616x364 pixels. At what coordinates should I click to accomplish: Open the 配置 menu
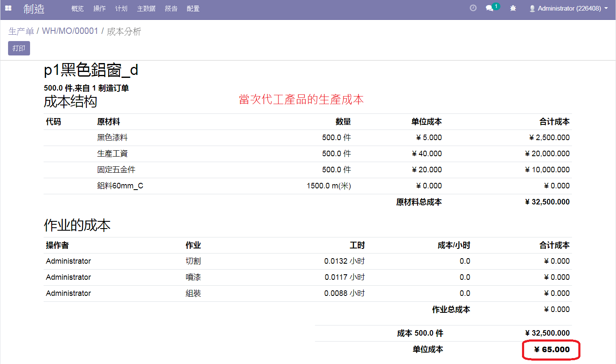(193, 8)
